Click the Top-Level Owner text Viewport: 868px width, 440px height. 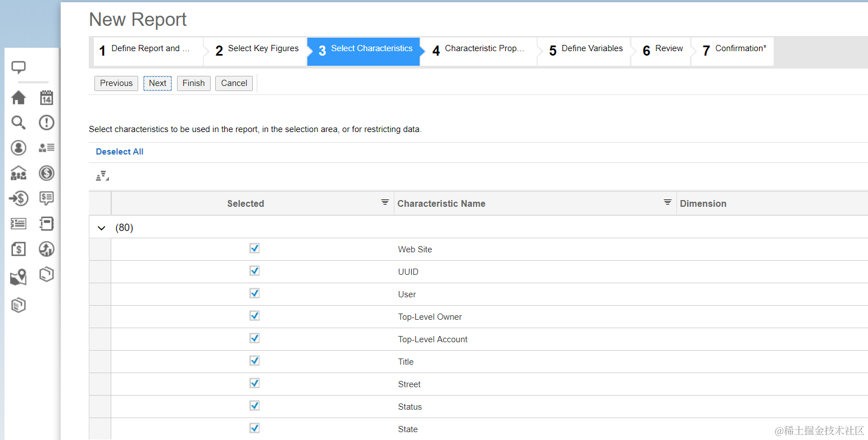(x=430, y=317)
